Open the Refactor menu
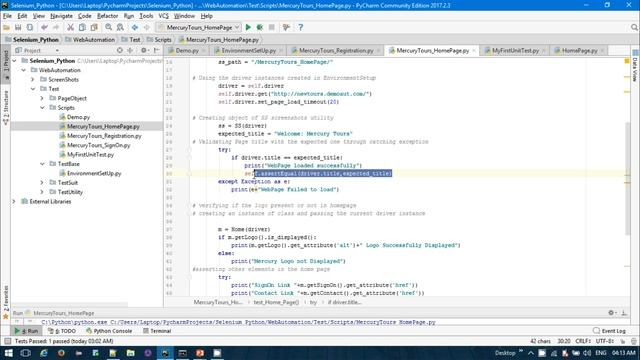This screenshot has height=360, width=640. click(107, 16)
